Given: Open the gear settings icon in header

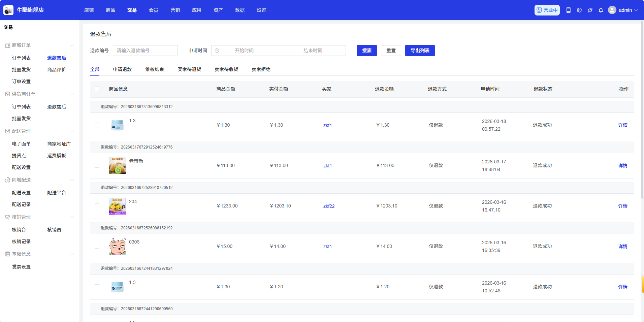Looking at the screenshot, I should (579, 10).
